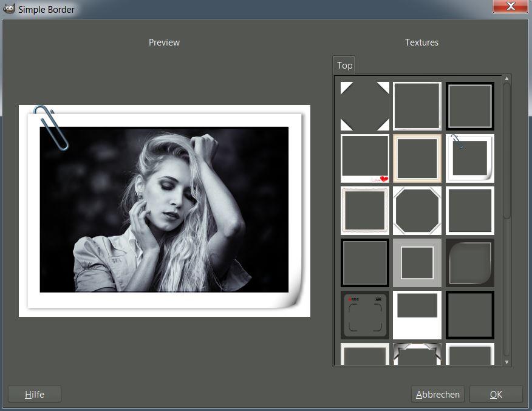Click the textures list scroll-down arrow
The height and width of the screenshot is (411, 532).
pos(506,362)
